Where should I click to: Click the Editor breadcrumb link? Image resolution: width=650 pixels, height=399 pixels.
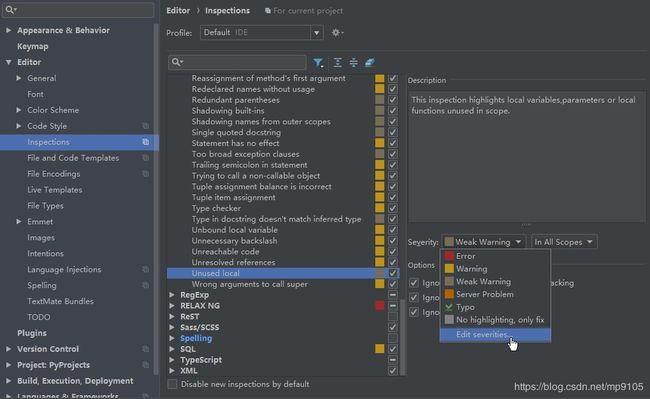pyautogui.click(x=178, y=11)
